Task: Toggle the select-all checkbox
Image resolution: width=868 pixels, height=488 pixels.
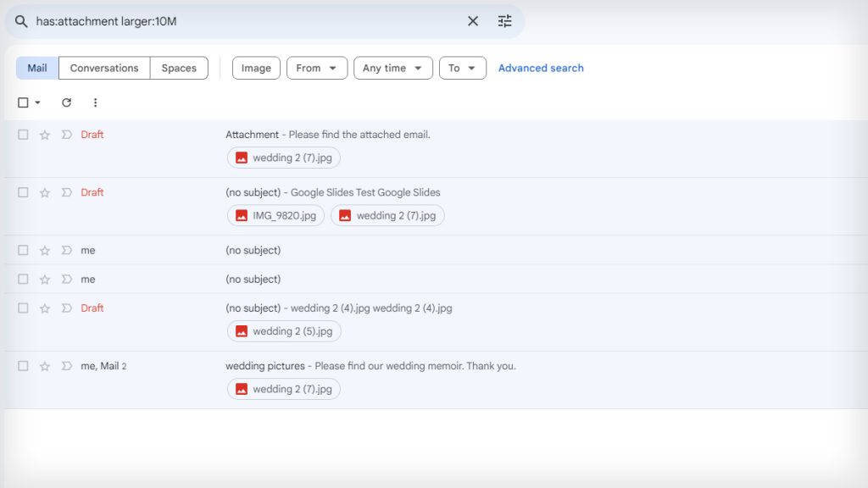Action: [23, 102]
